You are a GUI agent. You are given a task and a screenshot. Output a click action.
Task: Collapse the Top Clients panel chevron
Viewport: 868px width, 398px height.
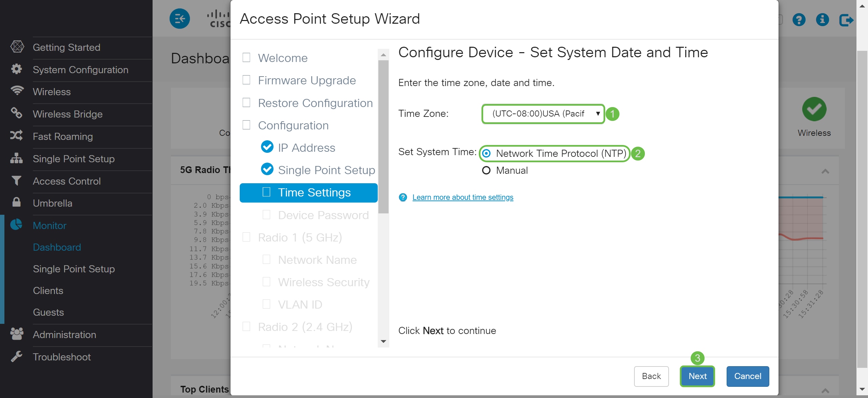click(x=825, y=391)
